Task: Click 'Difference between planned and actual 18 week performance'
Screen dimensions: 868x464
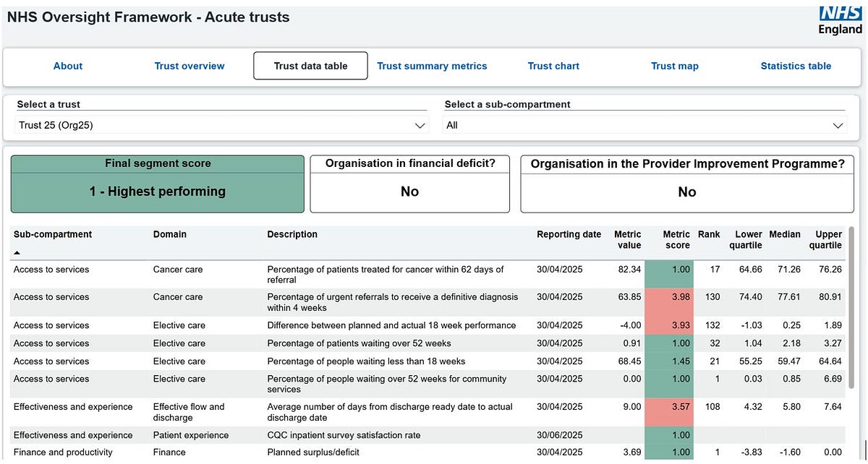Action: [391, 325]
